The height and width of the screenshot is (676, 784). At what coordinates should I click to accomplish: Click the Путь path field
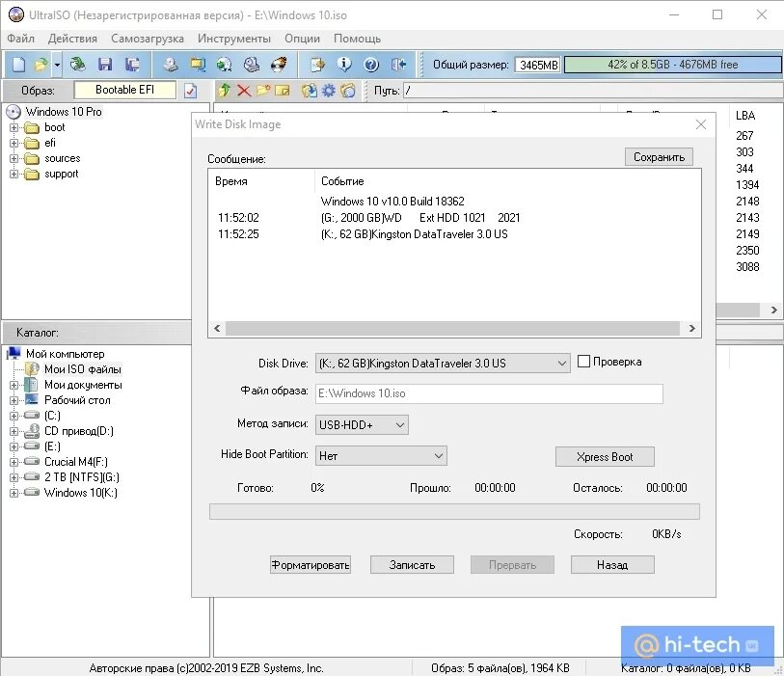592,91
